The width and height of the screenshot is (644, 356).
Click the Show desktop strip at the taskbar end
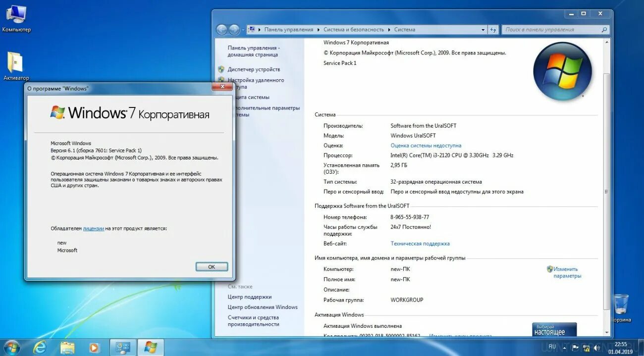point(640,348)
